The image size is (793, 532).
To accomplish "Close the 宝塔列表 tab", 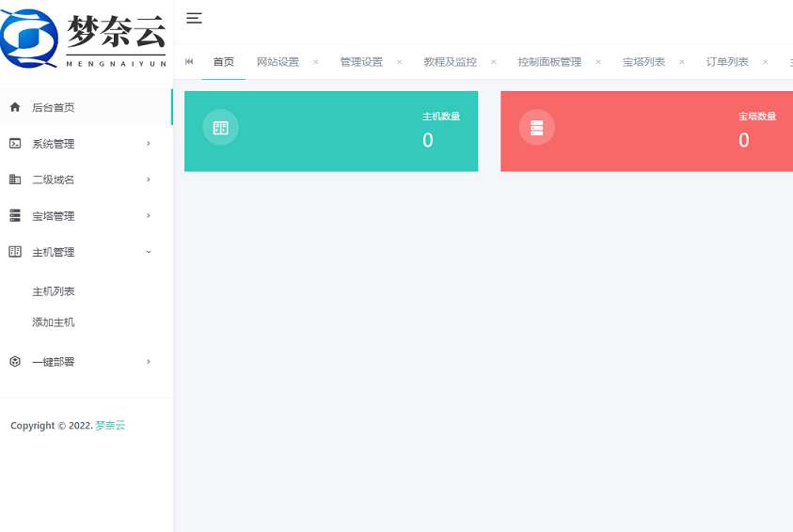I will (x=682, y=62).
